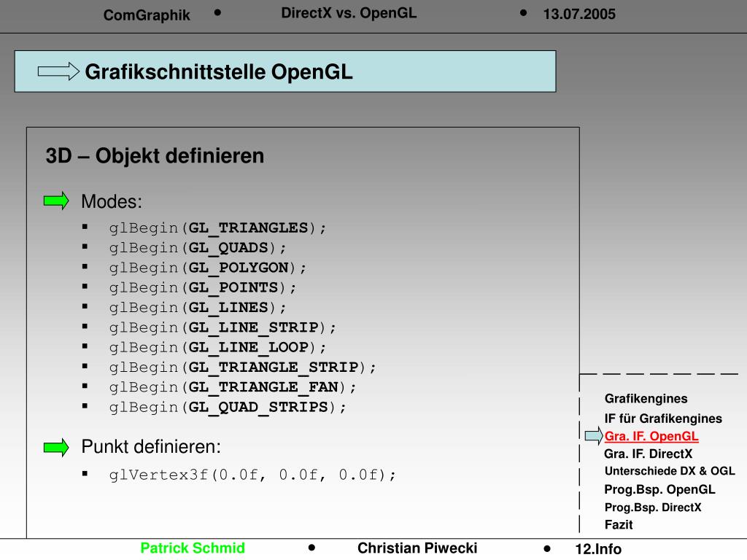Click the green arrow beside Modes
Screen dimensions: 747x560
(56, 201)
